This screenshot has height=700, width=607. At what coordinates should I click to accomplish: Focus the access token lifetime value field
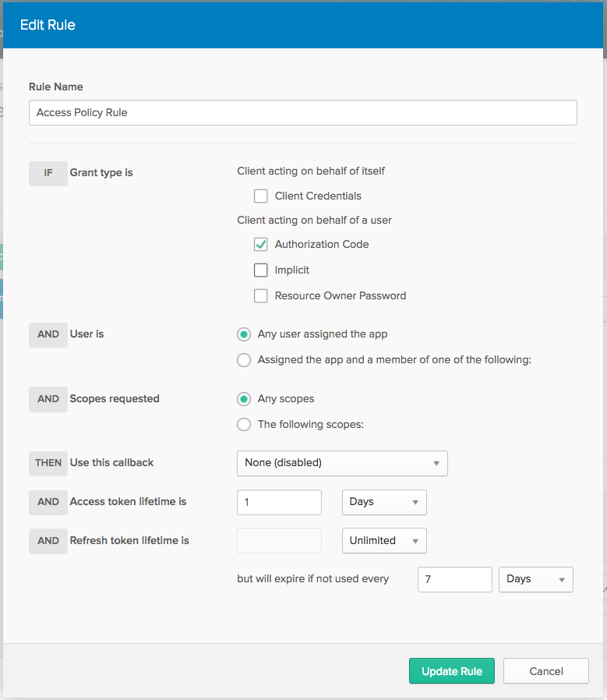[279, 502]
